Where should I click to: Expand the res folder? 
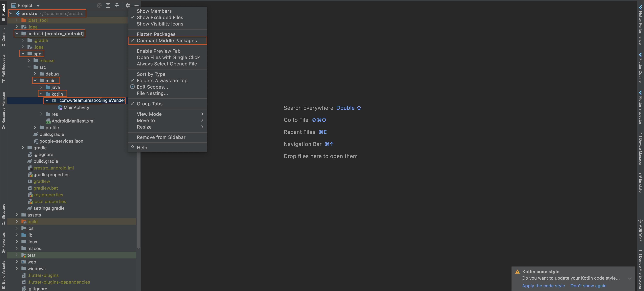41,114
